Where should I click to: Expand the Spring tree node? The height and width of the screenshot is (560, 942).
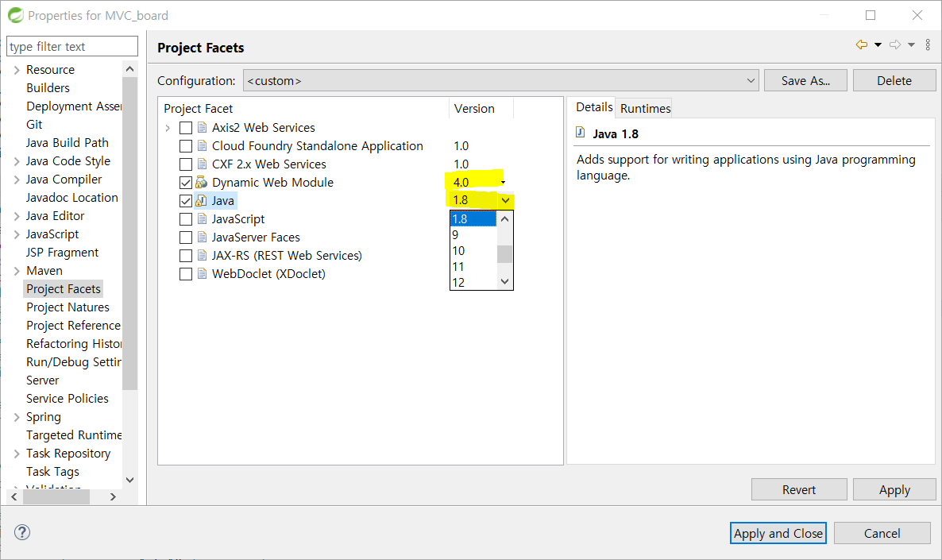tap(17, 417)
